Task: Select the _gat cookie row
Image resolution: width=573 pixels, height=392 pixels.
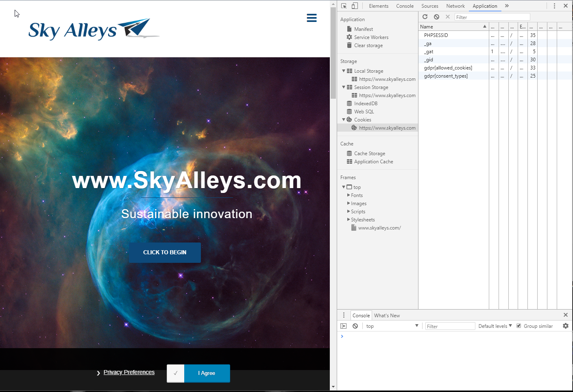Action: pos(495,51)
